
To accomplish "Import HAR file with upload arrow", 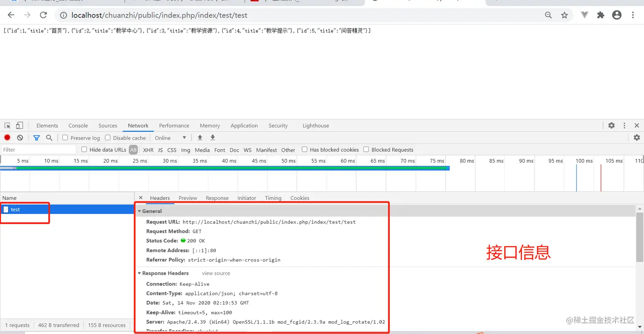I will 200,138.
